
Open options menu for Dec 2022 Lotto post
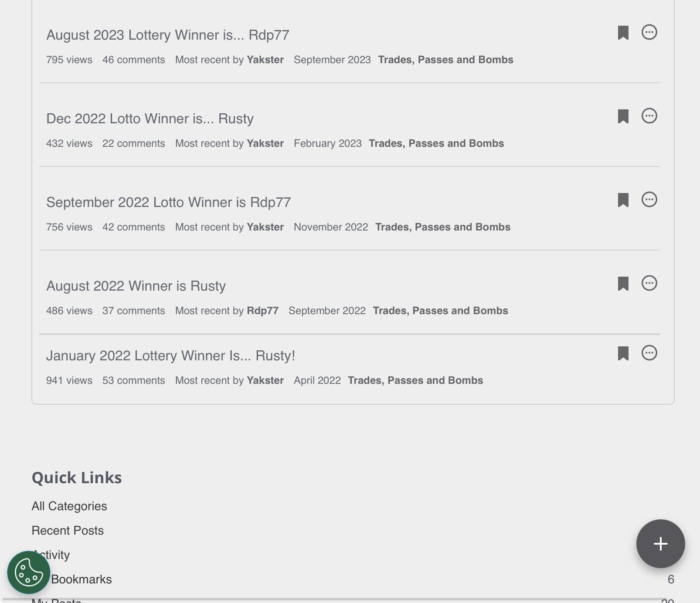[649, 116]
